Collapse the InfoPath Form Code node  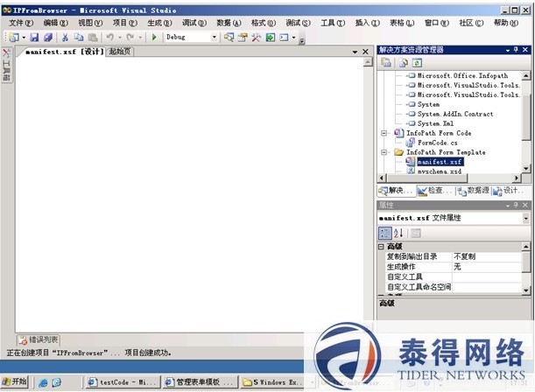click(384, 133)
